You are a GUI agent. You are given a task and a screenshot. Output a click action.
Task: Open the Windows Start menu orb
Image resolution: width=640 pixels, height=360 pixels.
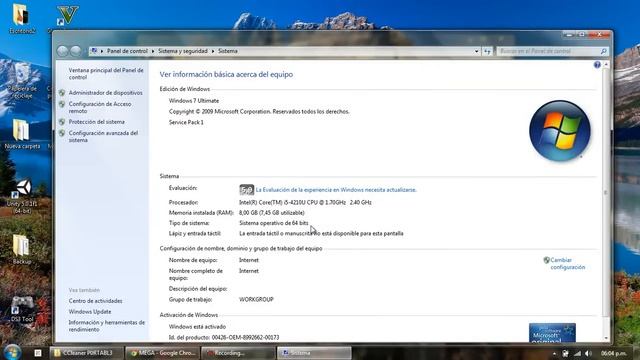(x=12, y=352)
